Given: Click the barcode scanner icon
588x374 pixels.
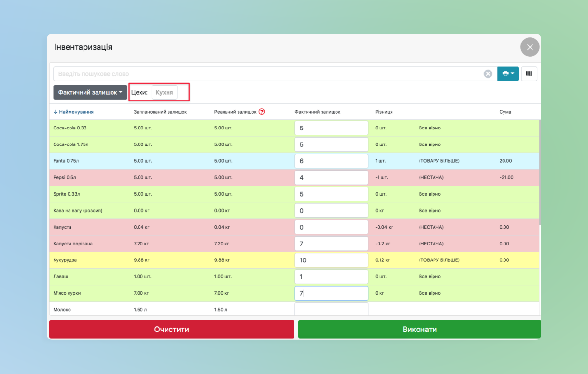Looking at the screenshot, I should (x=529, y=74).
